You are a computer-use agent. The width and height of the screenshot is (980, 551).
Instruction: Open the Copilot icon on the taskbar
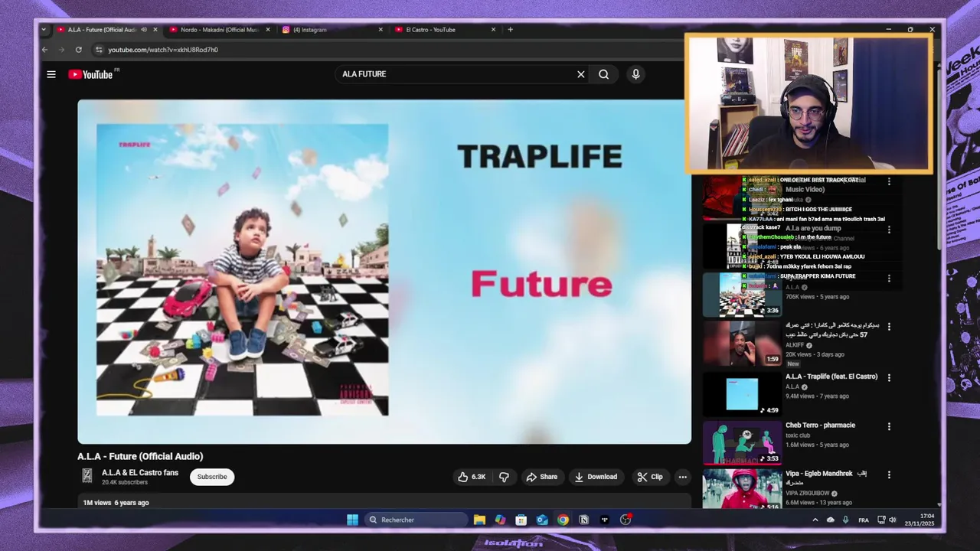pos(500,520)
